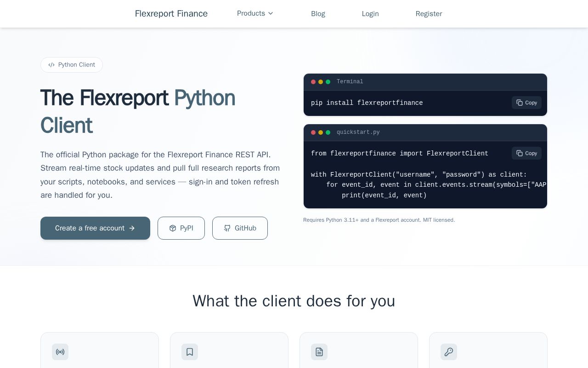Click the Flexreport Finance logo link
Screen dimensions: 588x368
[171, 14]
